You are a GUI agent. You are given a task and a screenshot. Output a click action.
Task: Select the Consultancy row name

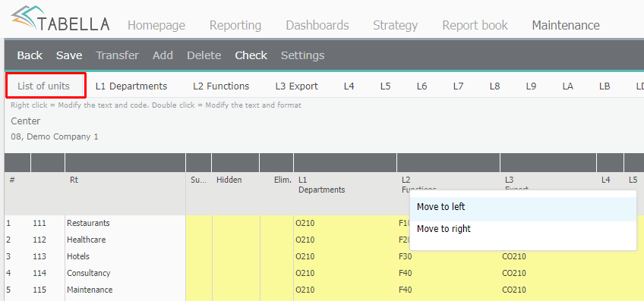point(88,273)
